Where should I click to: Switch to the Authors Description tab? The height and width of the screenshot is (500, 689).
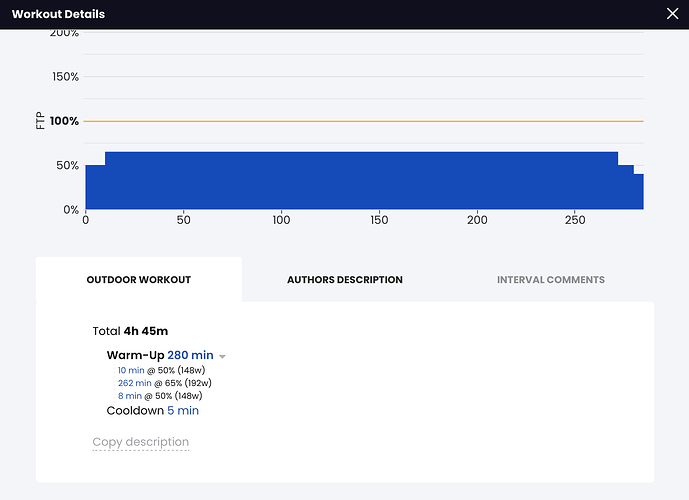point(344,280)
